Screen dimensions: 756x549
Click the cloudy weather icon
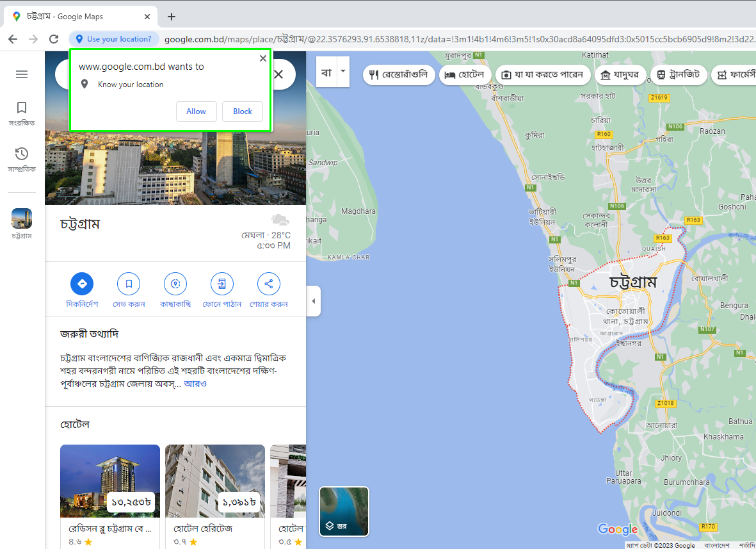[x=280, y=220]
